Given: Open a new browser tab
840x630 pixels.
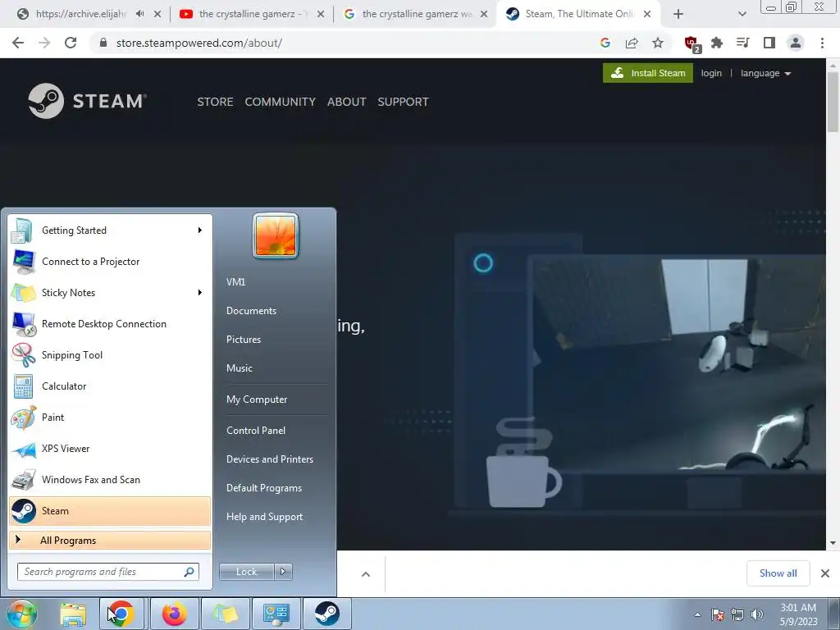Looking at the screenshot, I should (678, 14).
